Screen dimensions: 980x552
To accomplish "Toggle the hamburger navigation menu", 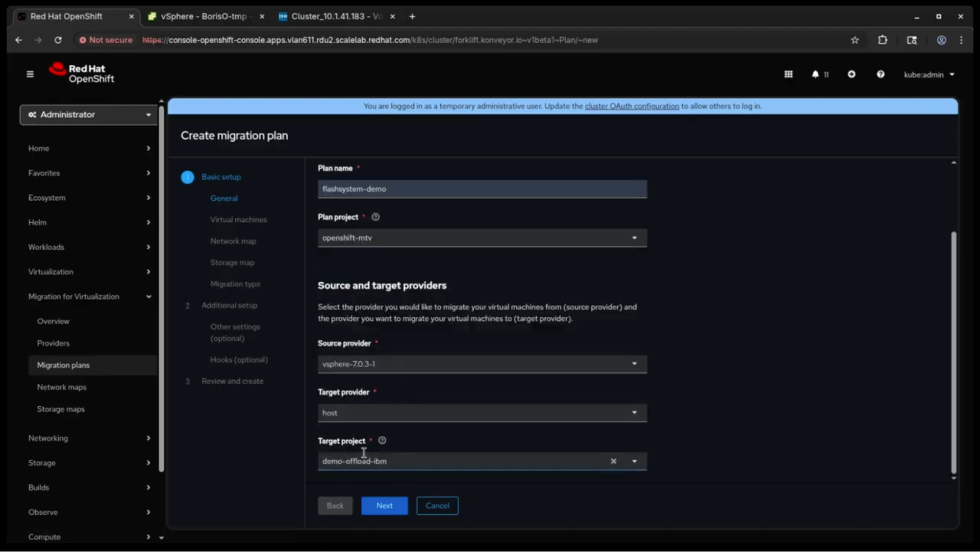I will pyautogui.click(x=30, y=74).
